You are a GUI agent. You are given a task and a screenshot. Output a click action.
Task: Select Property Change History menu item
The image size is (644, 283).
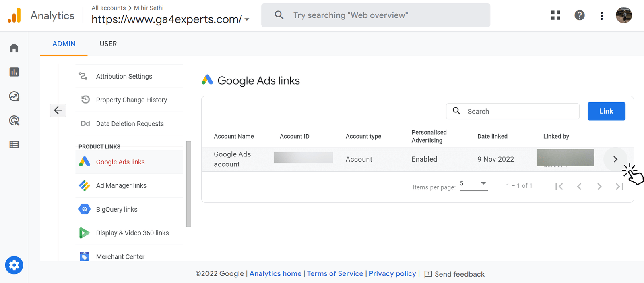click(x=129, y=100)
